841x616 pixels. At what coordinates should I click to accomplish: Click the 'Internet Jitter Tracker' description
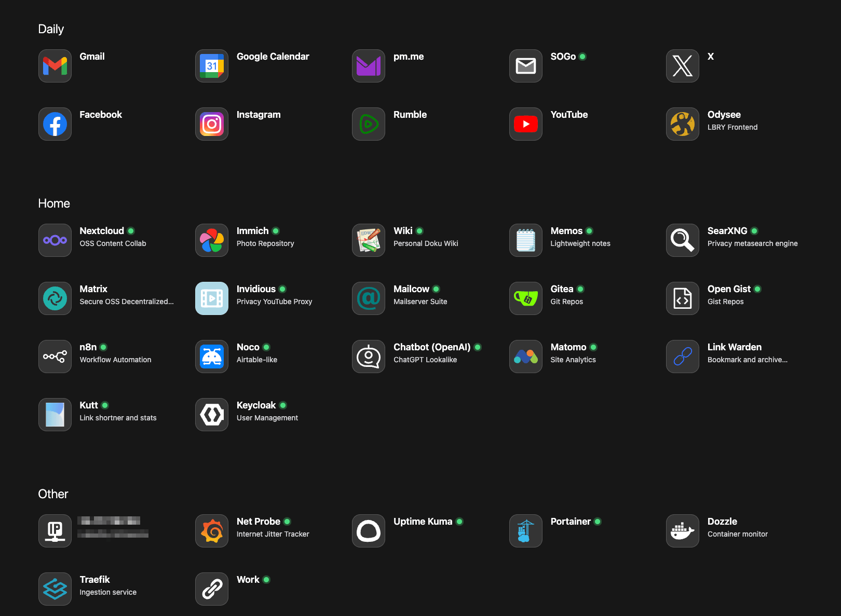273,534
